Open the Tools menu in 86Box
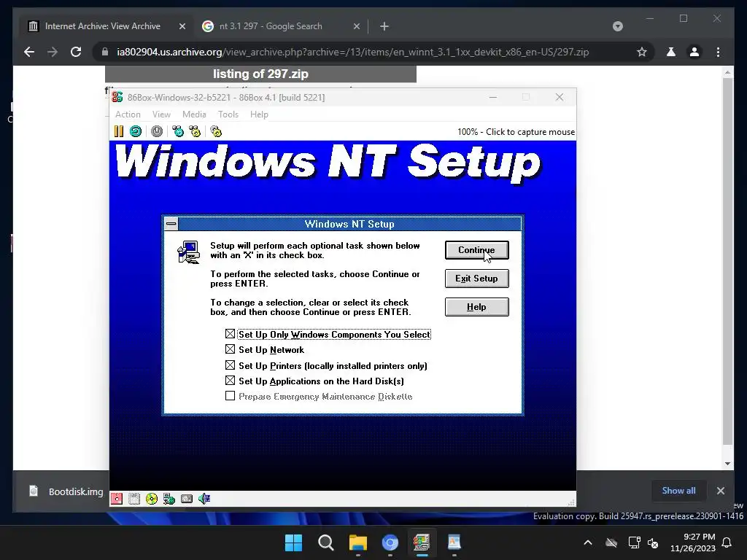 [x=228, y=114]
